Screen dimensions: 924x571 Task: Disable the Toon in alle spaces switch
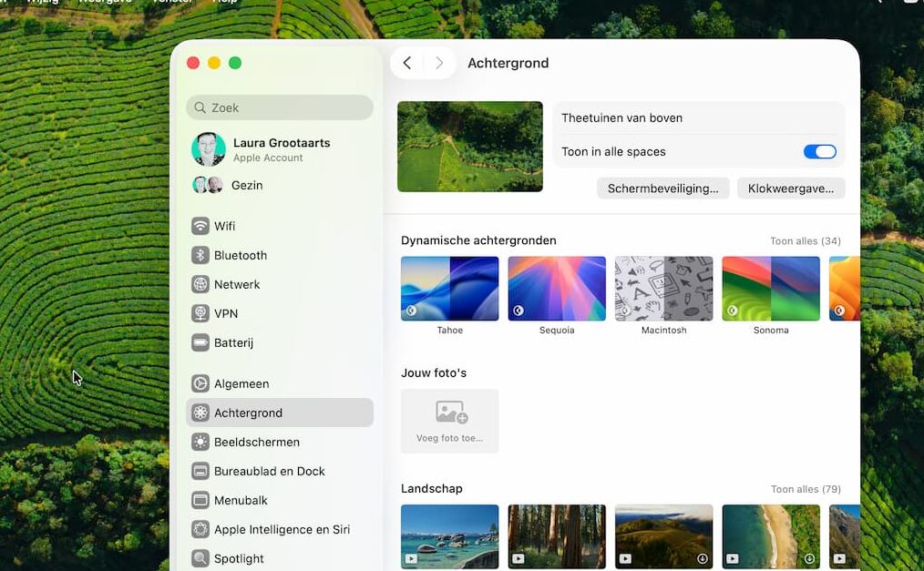click(819, 152)
